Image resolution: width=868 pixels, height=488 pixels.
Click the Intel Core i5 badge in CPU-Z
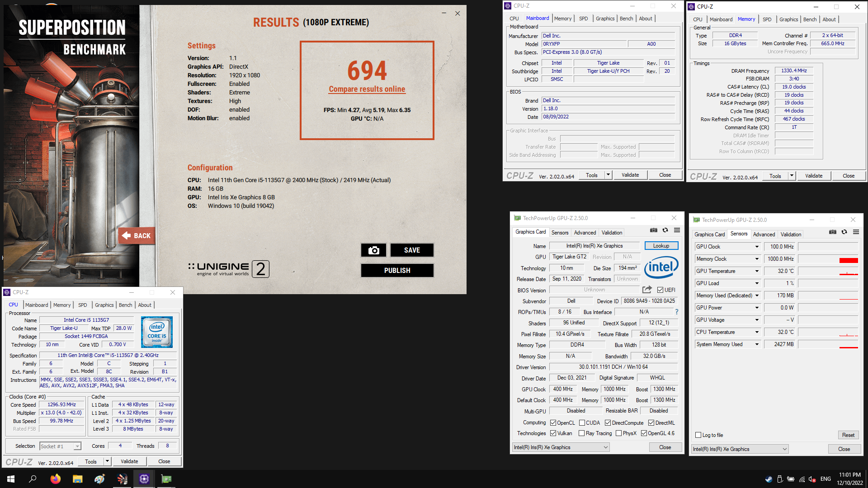(x=157, y=332)
